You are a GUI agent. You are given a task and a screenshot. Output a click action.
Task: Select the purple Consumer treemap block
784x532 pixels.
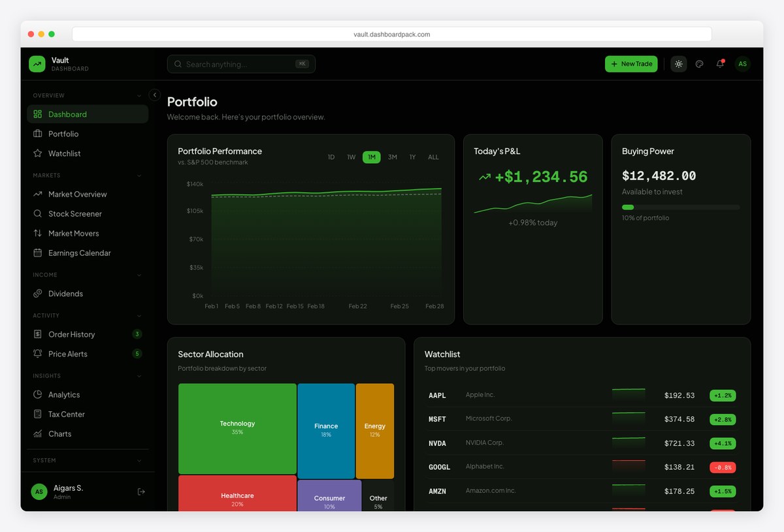click(x=329, y=496)
